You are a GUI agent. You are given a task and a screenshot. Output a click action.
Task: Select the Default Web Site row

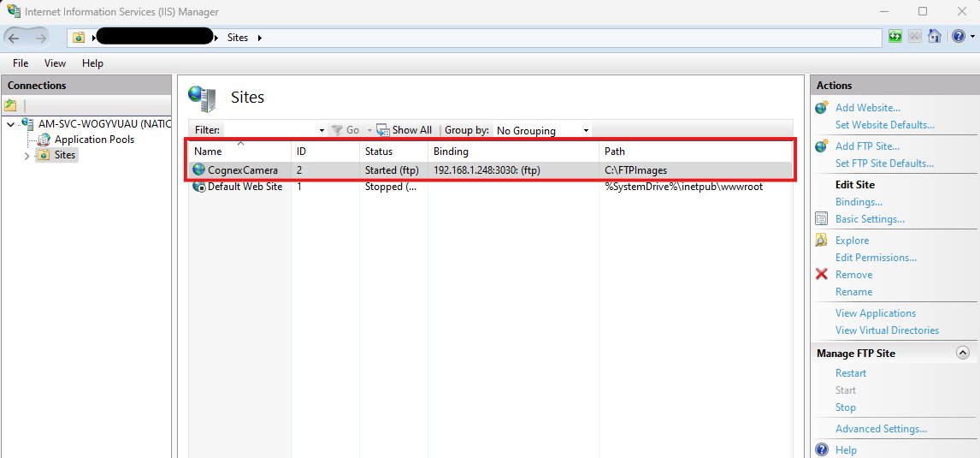click(245, 187)
